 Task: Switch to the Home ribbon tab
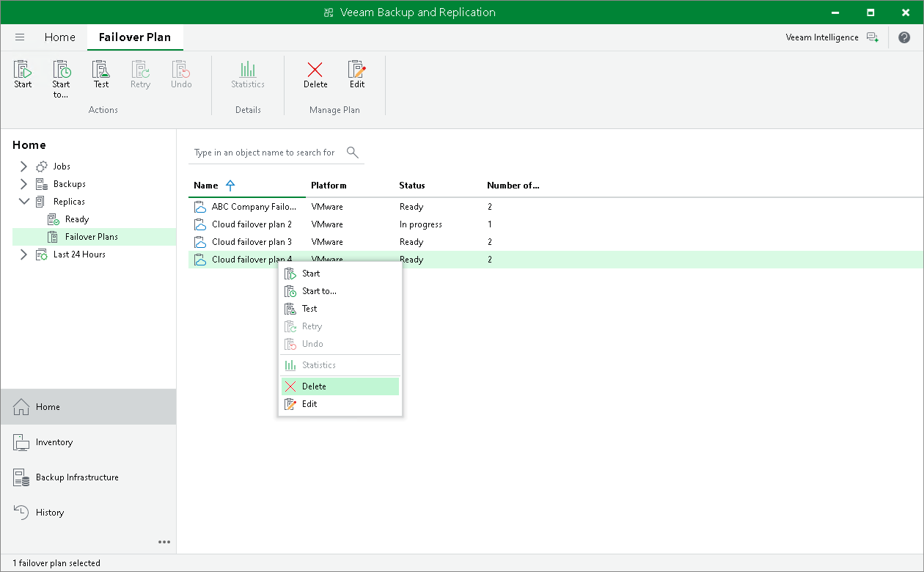(59, 37)
